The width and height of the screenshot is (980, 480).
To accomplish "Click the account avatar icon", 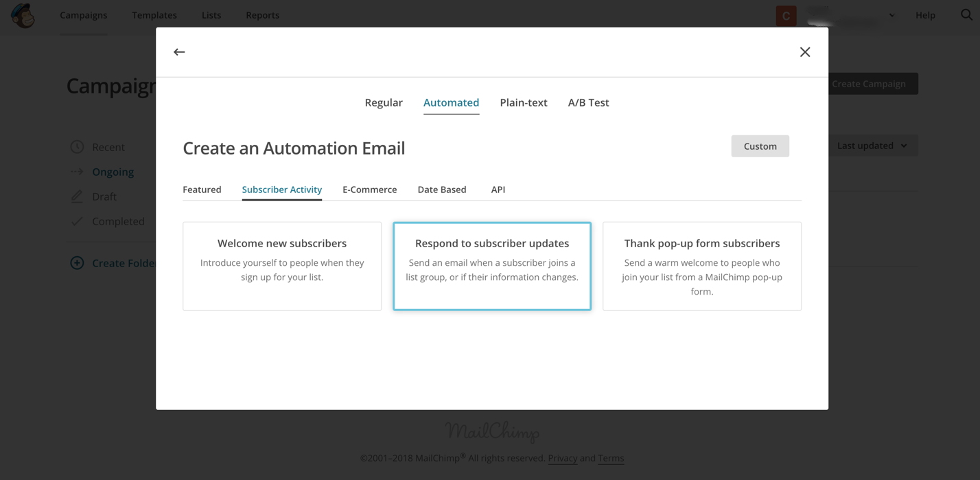I will 786,15.
